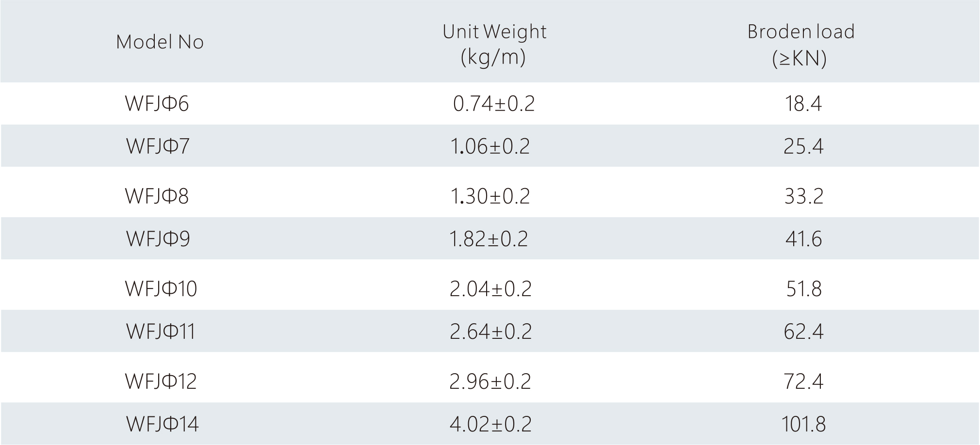Select the 18.4 load value

(803, 104)
